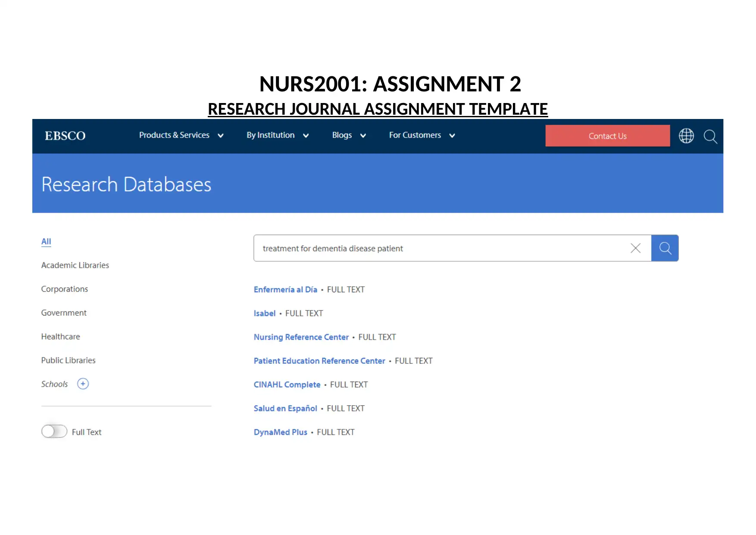Open Nursing Reference Center link

pos(301,337)
